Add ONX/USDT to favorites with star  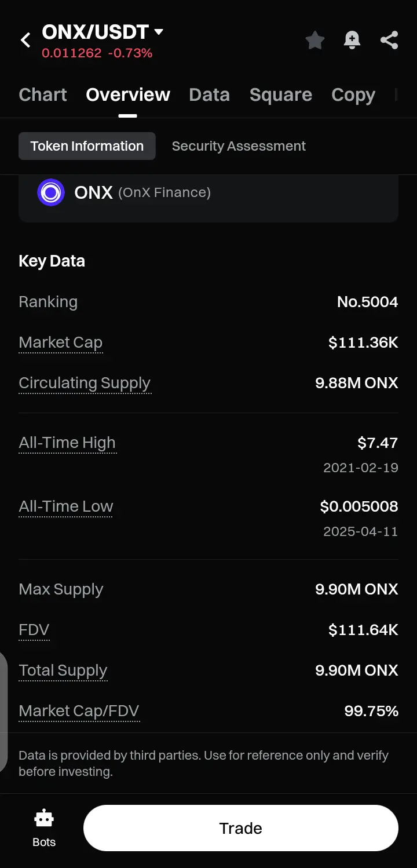314,40
